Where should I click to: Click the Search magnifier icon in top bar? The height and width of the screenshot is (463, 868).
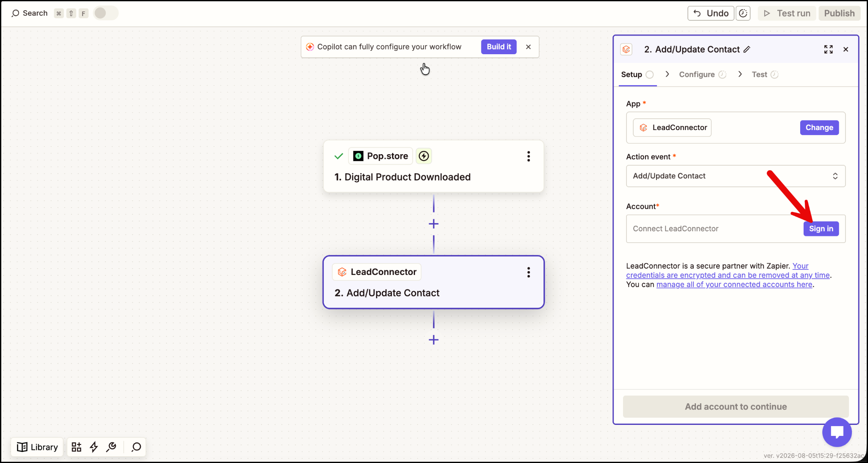(15, 13)
